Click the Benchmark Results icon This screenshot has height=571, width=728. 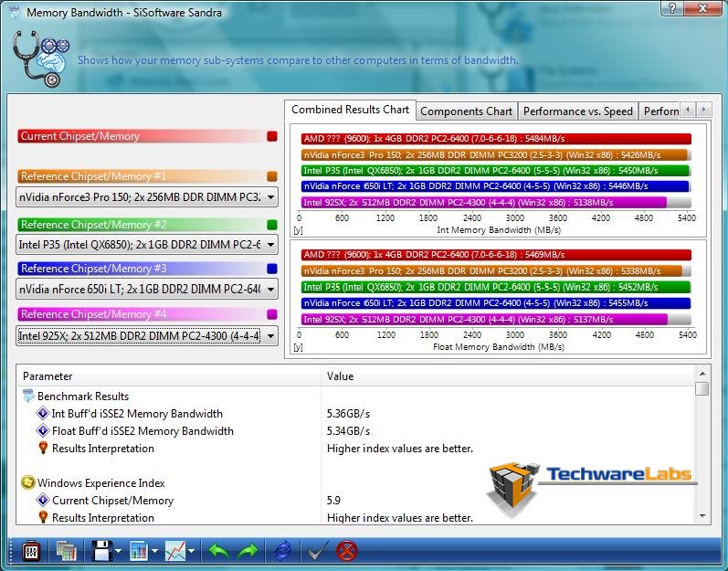click(x=28, y=396)
